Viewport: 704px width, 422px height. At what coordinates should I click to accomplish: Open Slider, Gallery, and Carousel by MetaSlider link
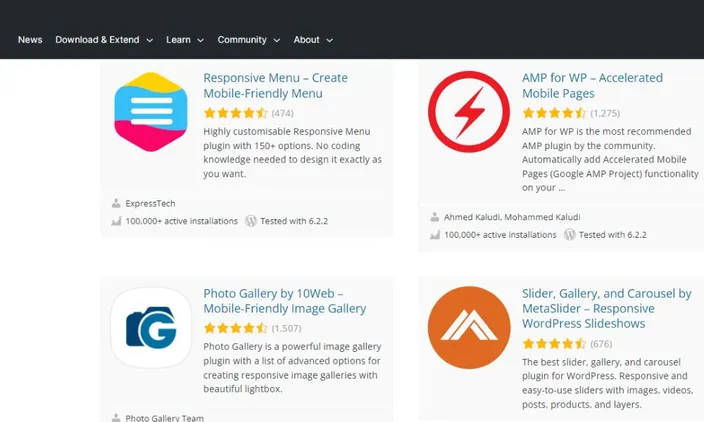607,308
